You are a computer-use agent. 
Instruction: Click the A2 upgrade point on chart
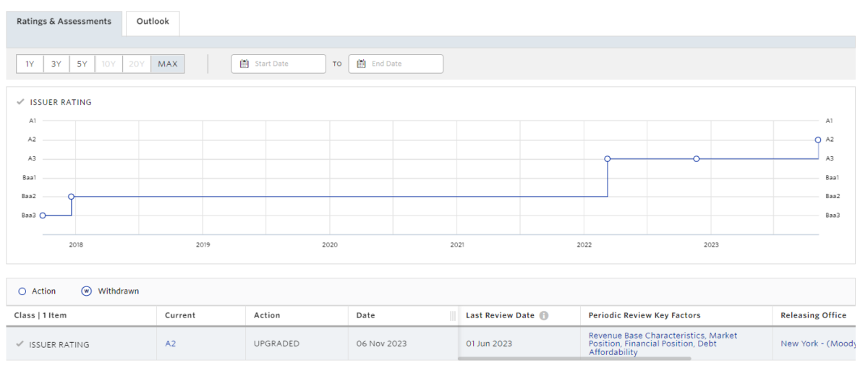coord(818,140)
